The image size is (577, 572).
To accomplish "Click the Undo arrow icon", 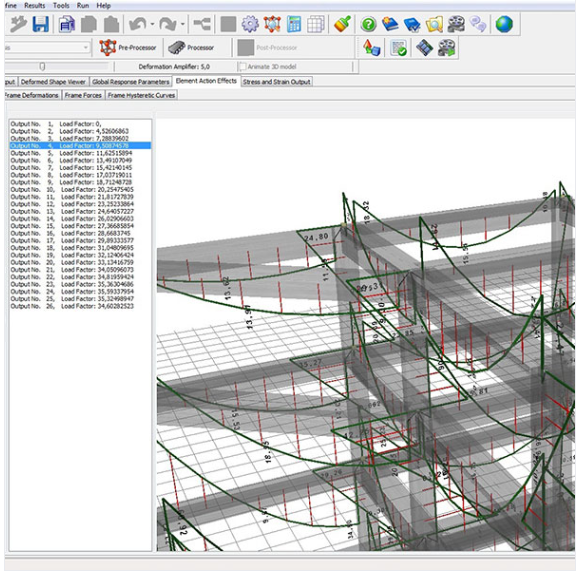I will pyautogui.click(x=138, y=24).
